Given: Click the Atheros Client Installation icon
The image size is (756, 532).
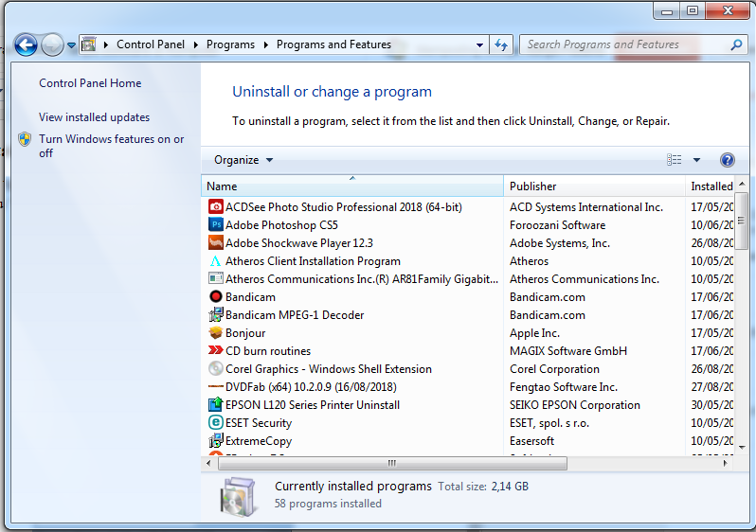Looking at the screenshot, I should pos(215,261).
